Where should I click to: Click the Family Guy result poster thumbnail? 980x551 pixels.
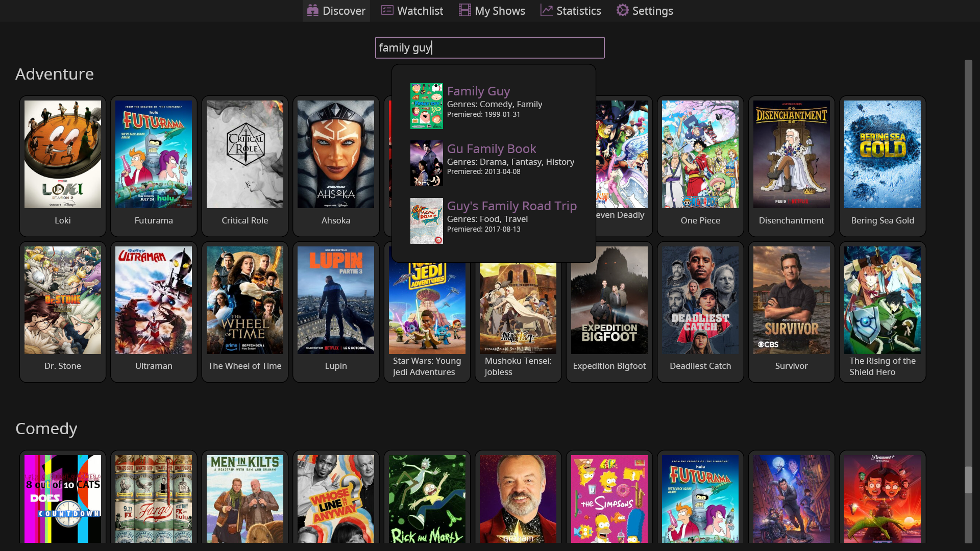[x=426, y=106]
